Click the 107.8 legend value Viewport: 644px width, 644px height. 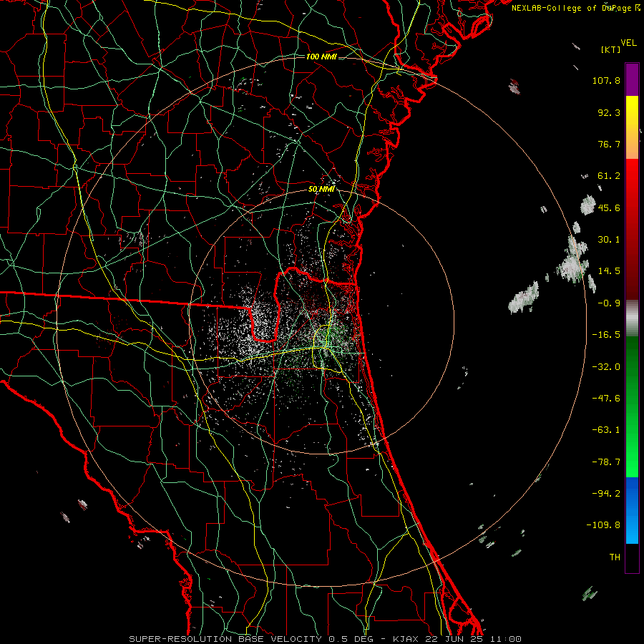[x=606, y=80]
